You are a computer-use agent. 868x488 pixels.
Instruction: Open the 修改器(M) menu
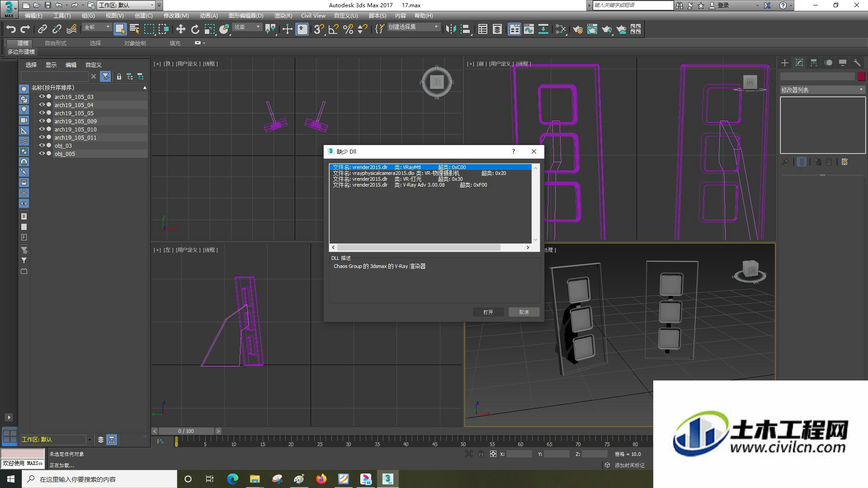[x=176, y=15]
